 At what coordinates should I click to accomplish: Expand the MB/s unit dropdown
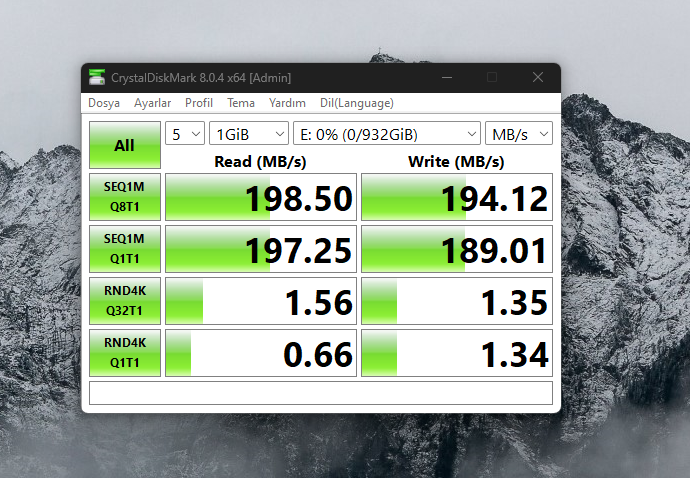pos(519,133)
